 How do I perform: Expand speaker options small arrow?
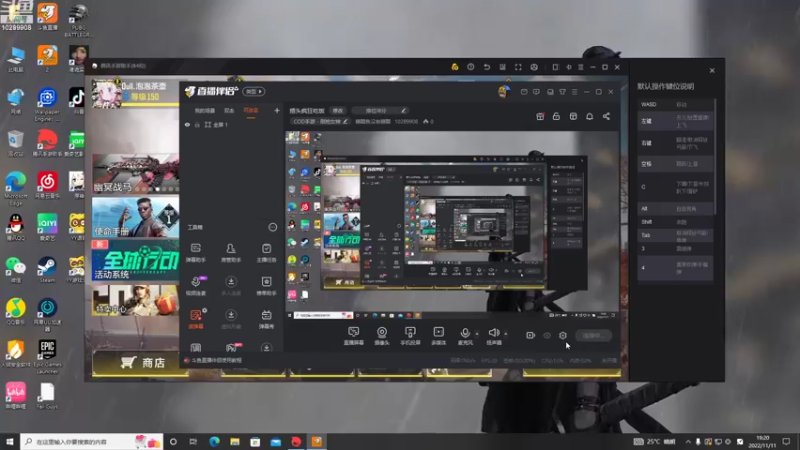pyautogui.click(x=506, y=334)
